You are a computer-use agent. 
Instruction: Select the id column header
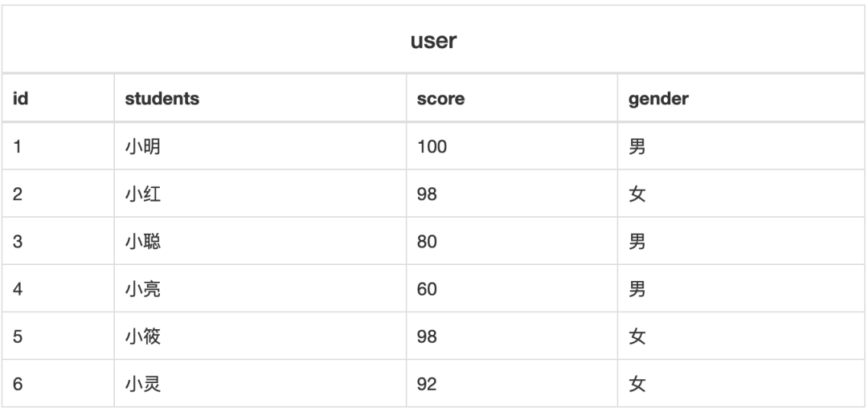(20, 99)
